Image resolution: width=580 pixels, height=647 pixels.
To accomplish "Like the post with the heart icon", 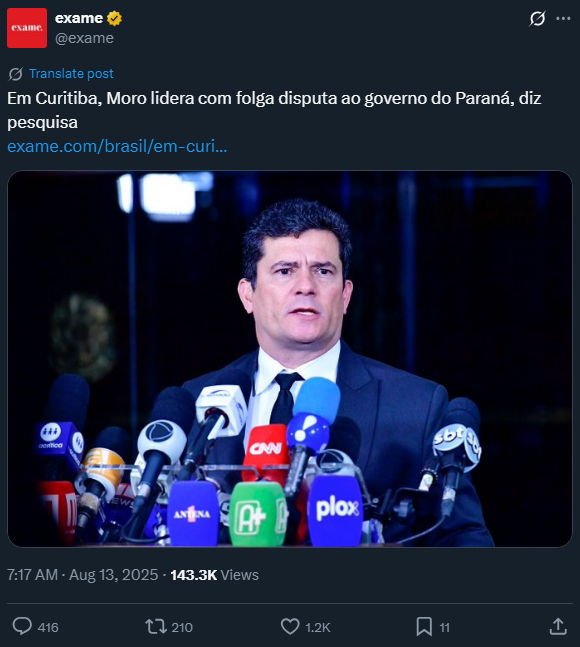I will 290,626.
